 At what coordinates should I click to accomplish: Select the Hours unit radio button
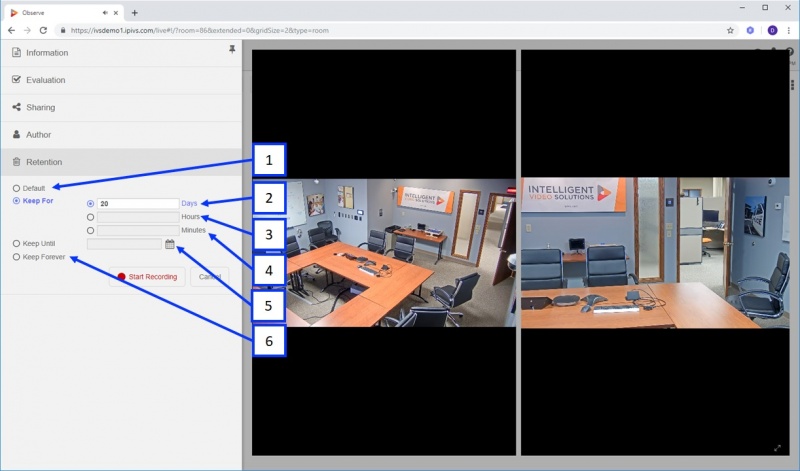[x=90, y=217]
